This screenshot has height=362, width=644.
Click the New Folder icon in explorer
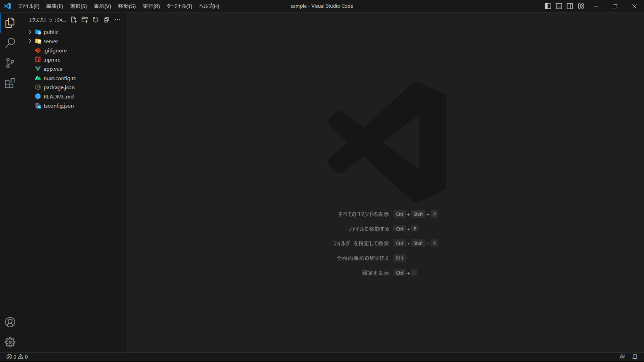[x=85, y=20]
